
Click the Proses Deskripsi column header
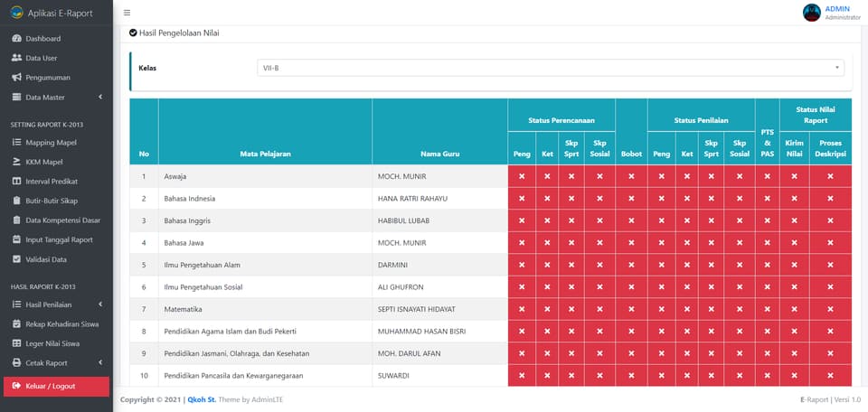point(830,149)
